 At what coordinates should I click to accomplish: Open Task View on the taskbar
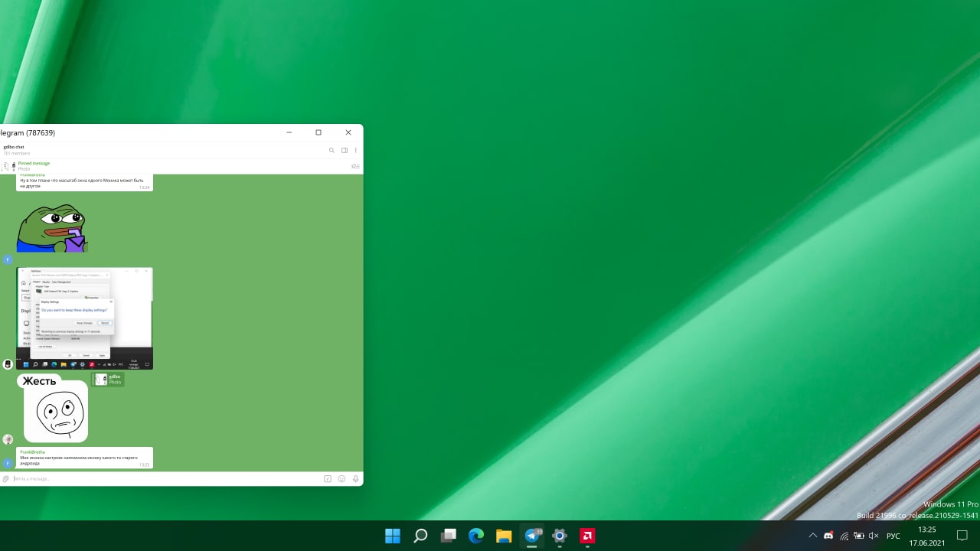[x=449, y=536]
